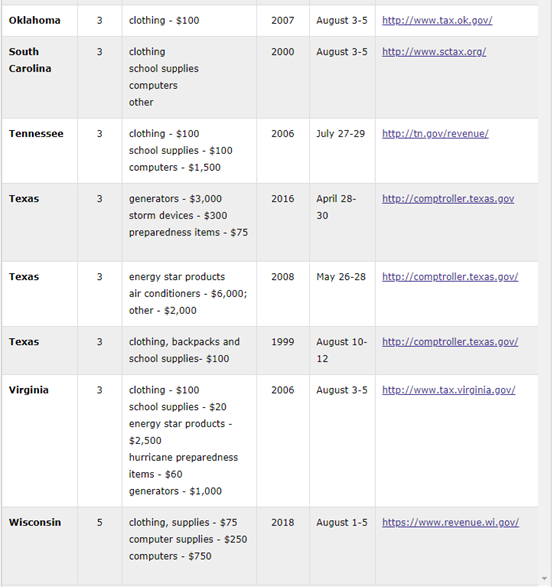
Task: Visit the Virginia tax website link
Action: coord(448,390)
